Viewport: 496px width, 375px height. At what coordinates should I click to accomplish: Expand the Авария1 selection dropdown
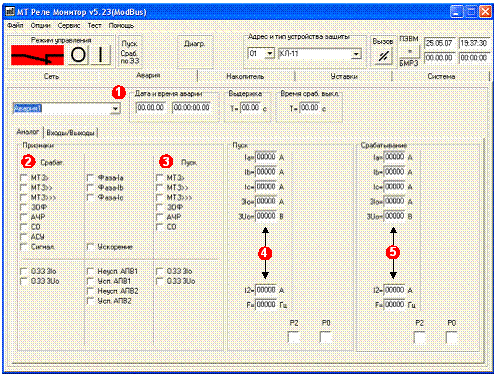pyautogui.click(x=115, y=108)
